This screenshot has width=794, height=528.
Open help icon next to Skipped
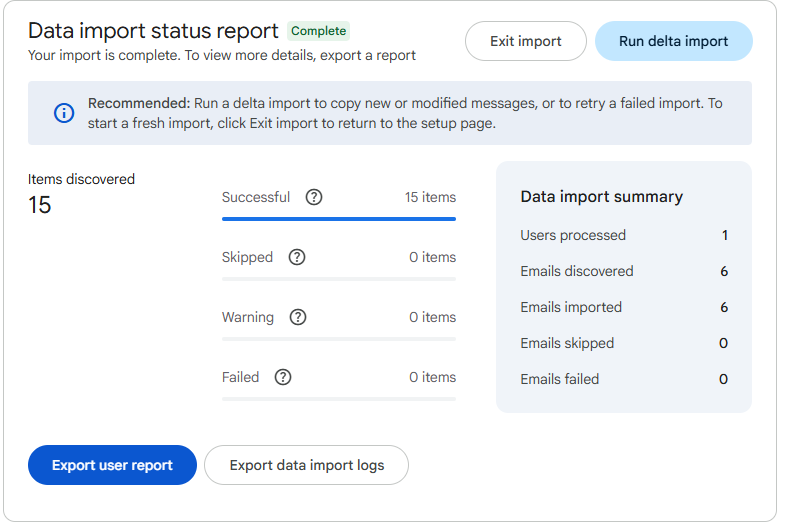(x=297, y=257)
